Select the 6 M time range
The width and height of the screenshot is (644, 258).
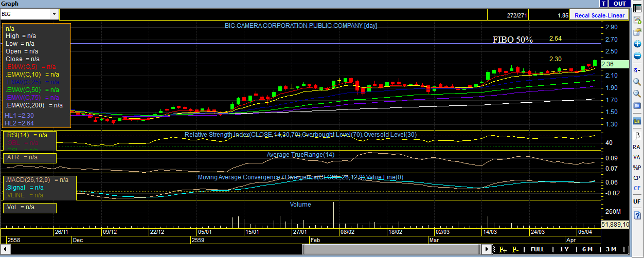pos(587,249)
